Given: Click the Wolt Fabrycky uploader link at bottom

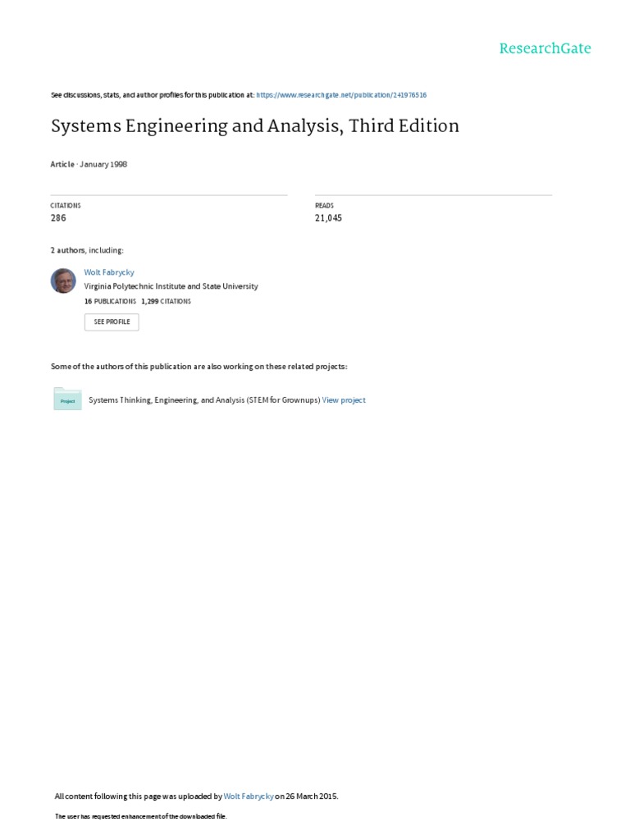Looking at the screenshot, I should pyautogui.click(x=249, y=797).
